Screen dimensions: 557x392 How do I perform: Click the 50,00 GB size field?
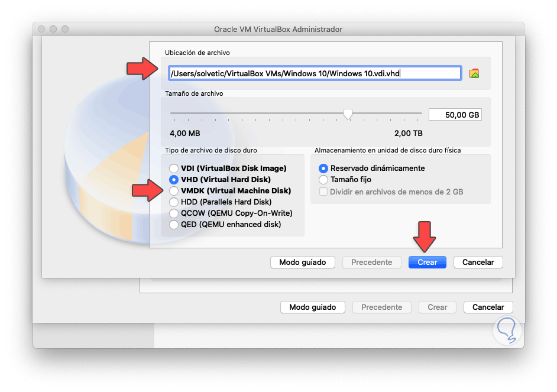pos(455,115)
